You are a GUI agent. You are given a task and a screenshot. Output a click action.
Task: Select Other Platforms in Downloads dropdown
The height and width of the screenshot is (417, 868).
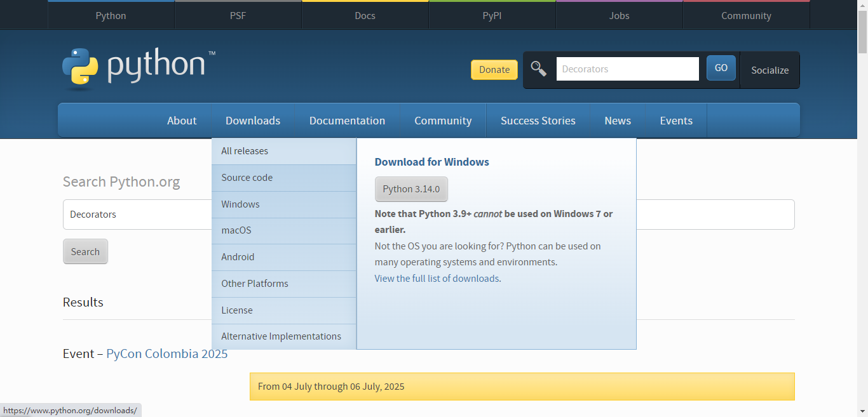click(x=284, y=284)
